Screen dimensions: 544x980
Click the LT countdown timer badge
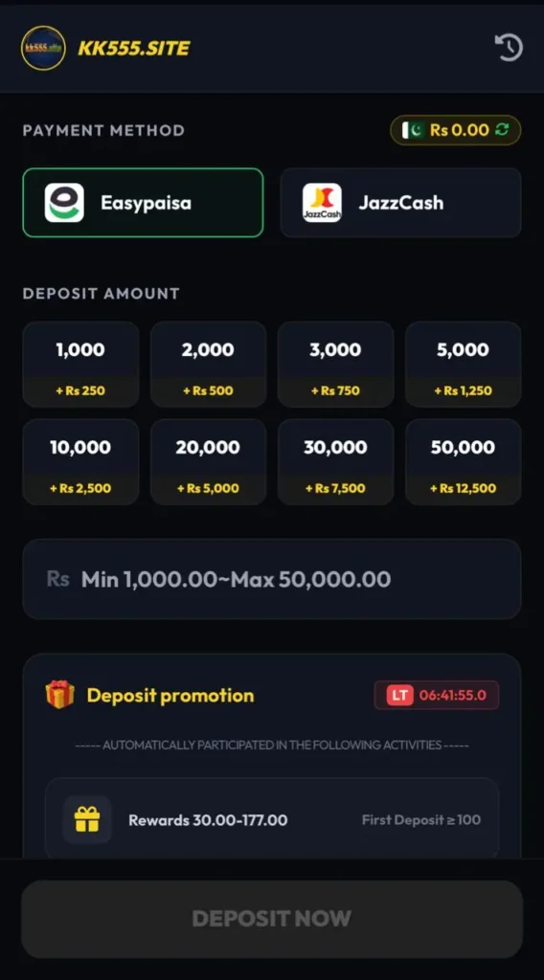pyautogui.click(x=437, y=695)
